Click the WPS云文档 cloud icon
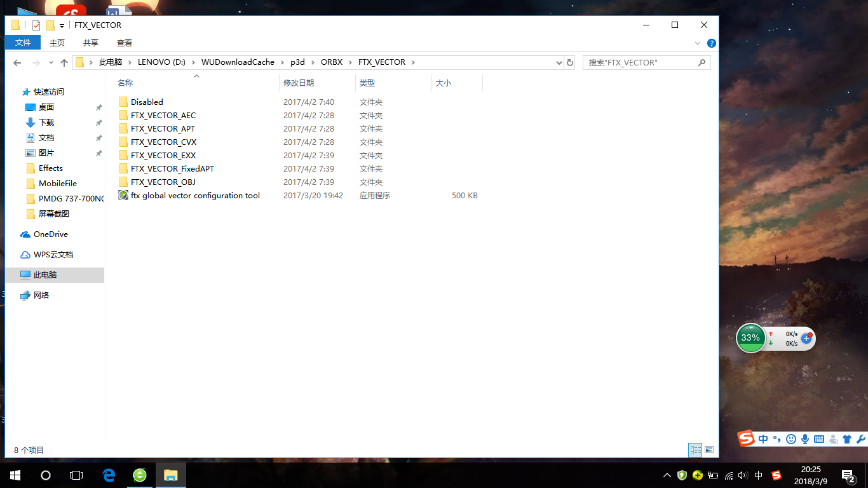Screen dimensions: 868x488 [x=25, y=254]
